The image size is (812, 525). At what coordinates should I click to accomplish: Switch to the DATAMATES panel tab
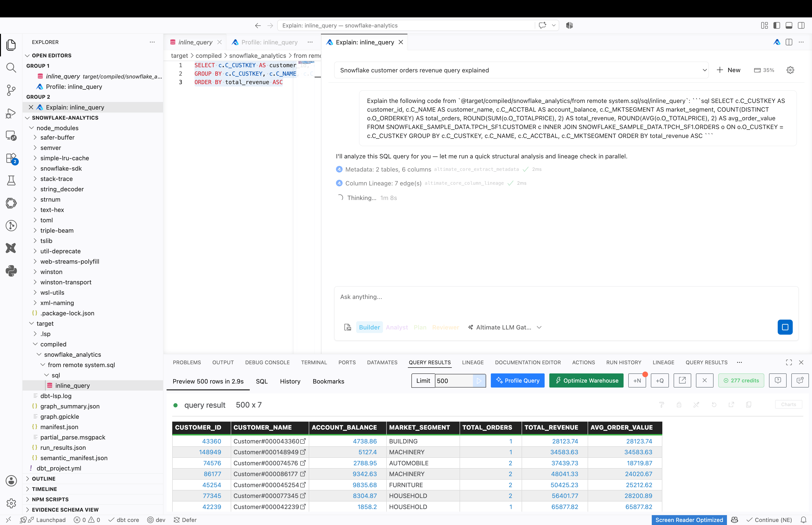coord(382,362)
